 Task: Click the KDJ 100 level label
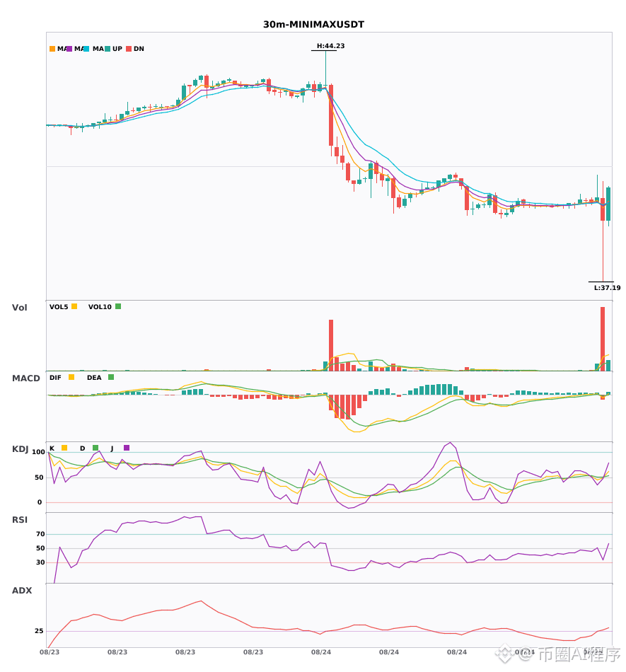[38, 452]
